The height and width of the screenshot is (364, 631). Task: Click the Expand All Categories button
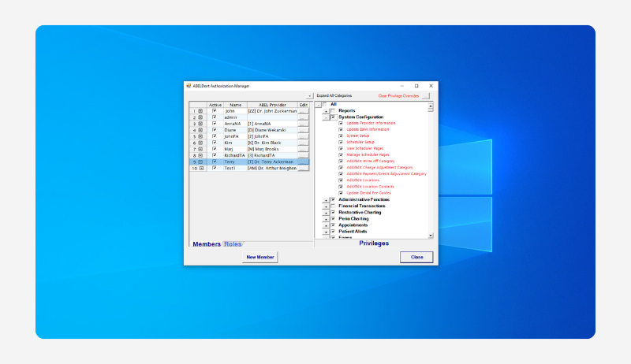point(309,96)
